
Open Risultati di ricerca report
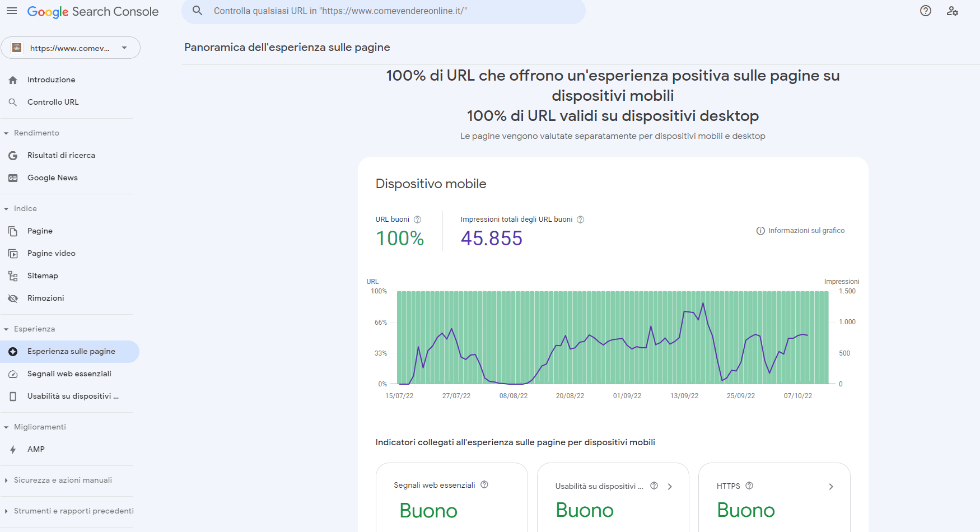click(69, 155)
